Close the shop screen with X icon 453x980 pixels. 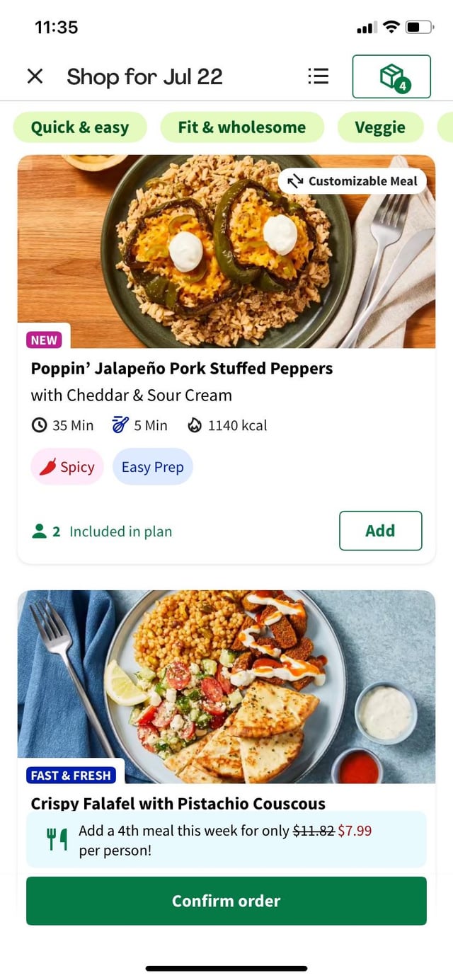[35, 76]
